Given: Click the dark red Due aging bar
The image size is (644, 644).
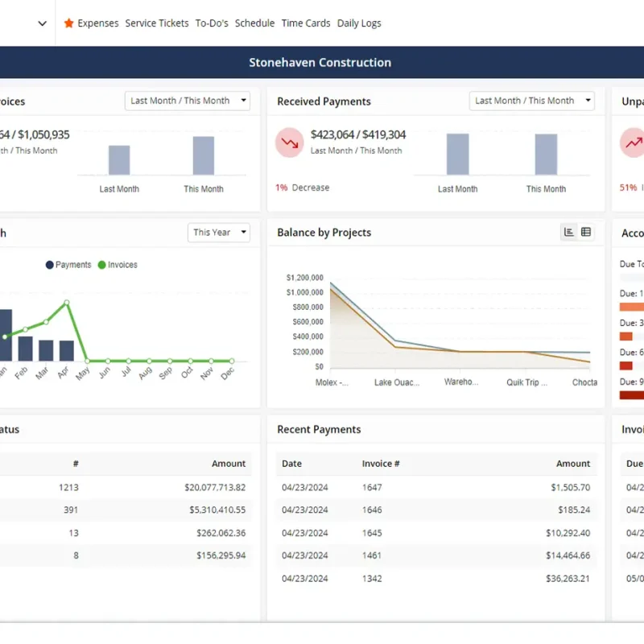Looking at the screenshot, I should (632, 395).
